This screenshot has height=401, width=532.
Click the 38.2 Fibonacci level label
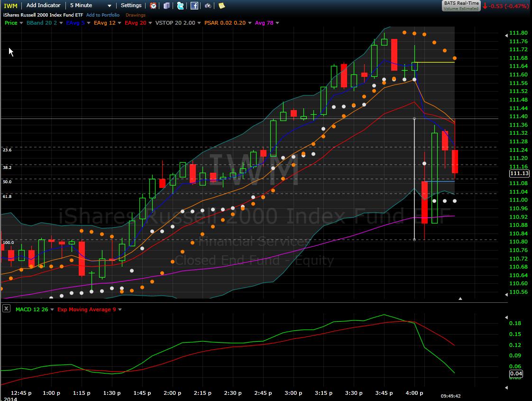pos(7,168)
